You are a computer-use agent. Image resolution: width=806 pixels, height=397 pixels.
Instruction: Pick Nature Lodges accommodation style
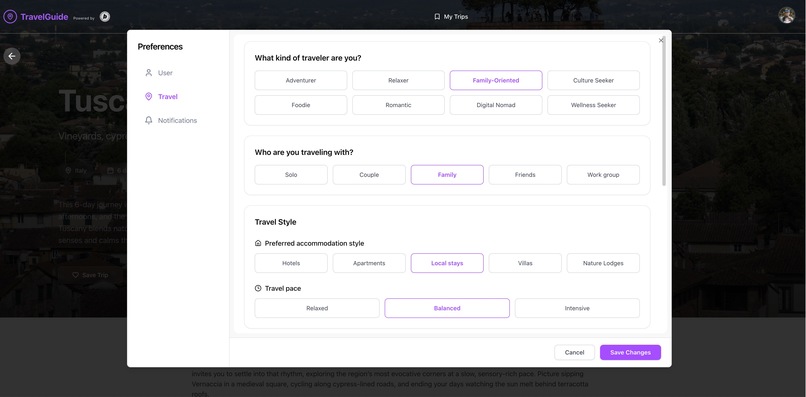pyautogui.click(x=603, y=263)
